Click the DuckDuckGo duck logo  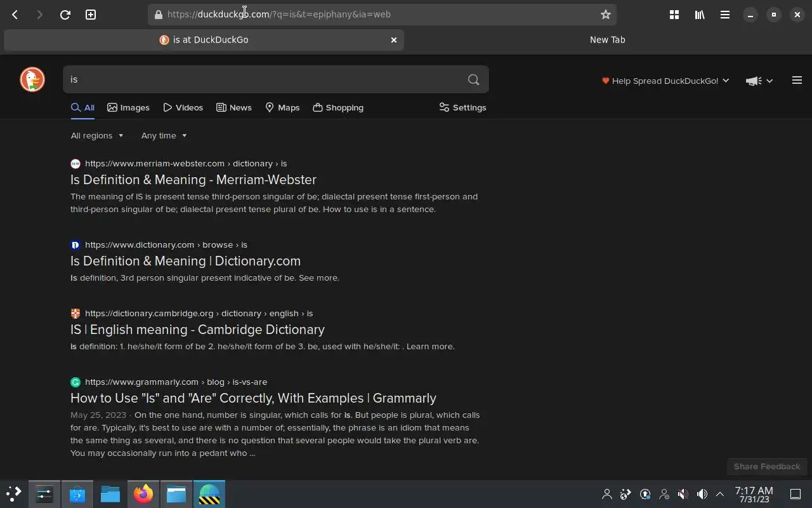pos(32,79)
